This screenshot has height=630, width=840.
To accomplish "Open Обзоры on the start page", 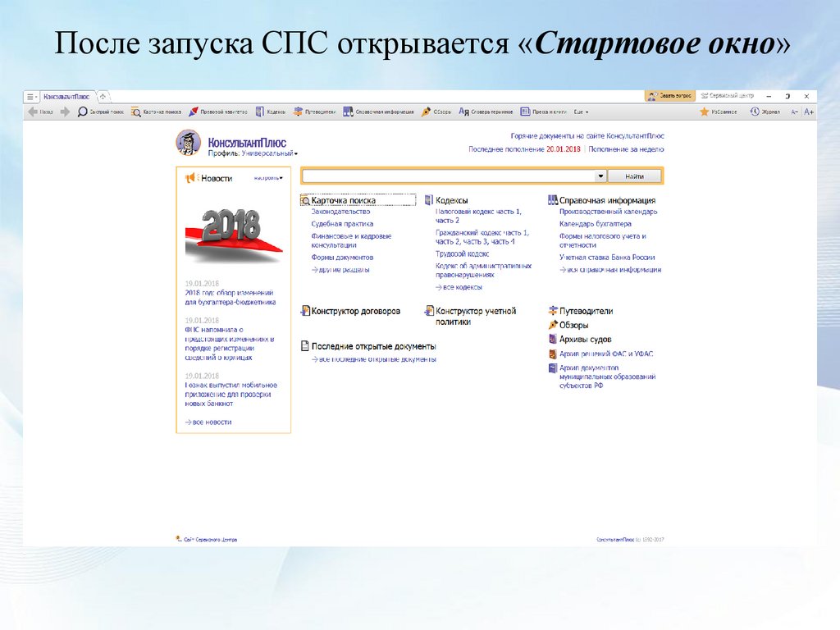I will 573,325.
